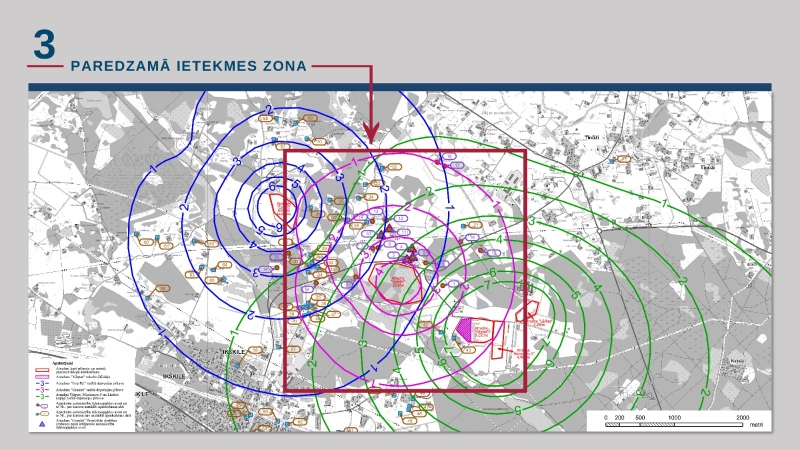Click the blue dashed '3' legend line

point(42,383)
